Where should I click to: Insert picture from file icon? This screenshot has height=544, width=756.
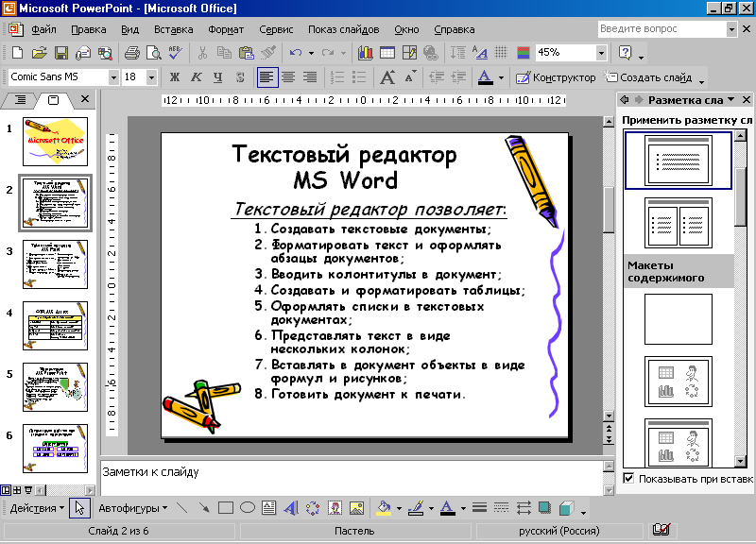click(x=356, y=508)
